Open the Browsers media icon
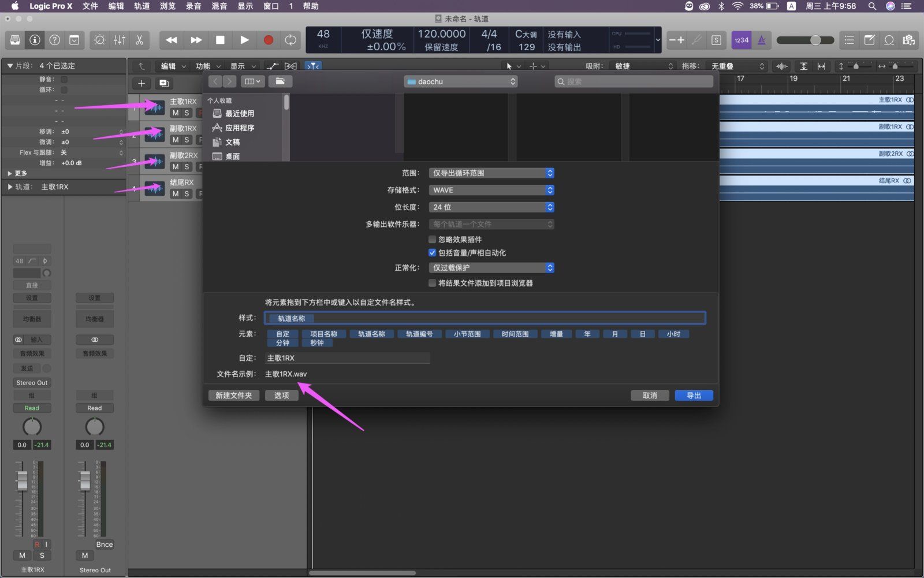Screen dimensions: 924x578 909,40
